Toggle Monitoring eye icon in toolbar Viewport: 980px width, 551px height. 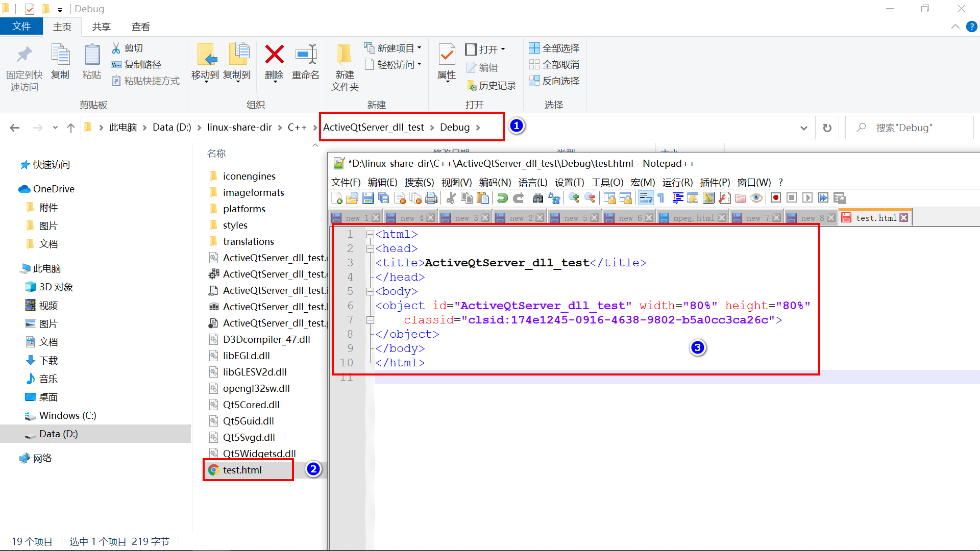(756, 198)
